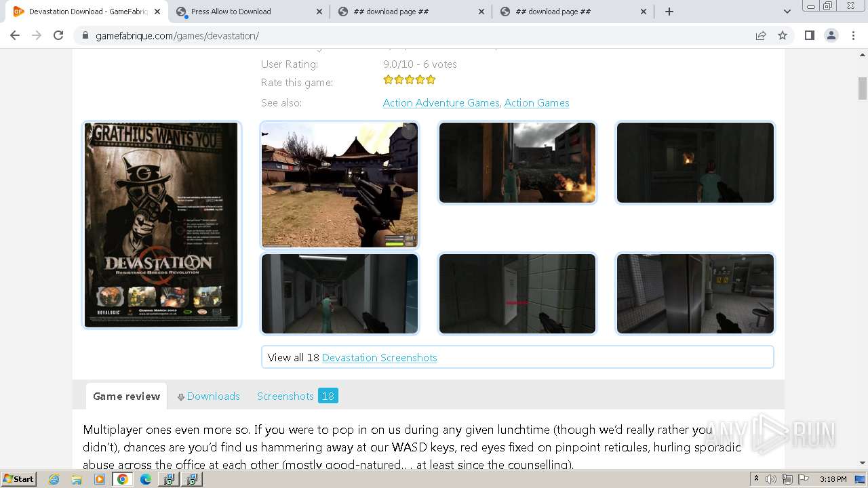Click the network tray icon
Screen dimensions: 868x488
click(787, 479)
